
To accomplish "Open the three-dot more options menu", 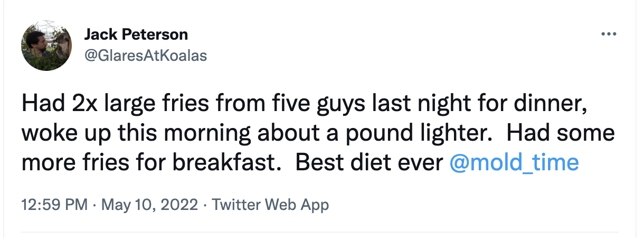I will pyautogui.click(x=609, y=34).
